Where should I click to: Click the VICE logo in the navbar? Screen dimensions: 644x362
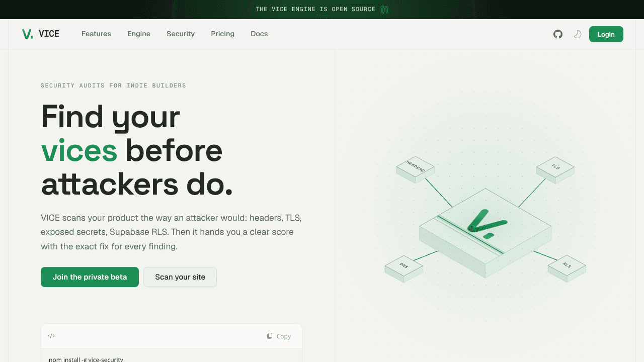pos(41,34)
